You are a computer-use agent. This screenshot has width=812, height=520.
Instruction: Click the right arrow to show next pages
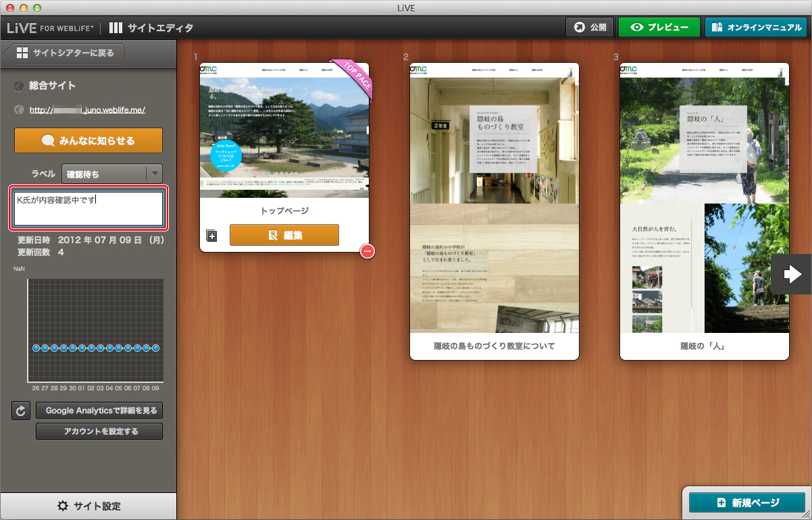(x=792, y=274)
